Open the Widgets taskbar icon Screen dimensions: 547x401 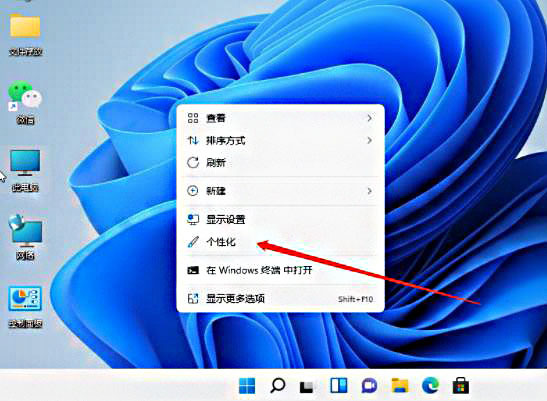pyautogui.click(x=339, y=386)
